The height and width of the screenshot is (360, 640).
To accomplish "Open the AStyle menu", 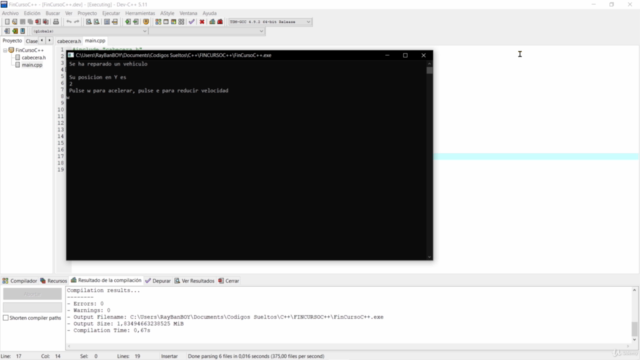I will pos(167,13).
